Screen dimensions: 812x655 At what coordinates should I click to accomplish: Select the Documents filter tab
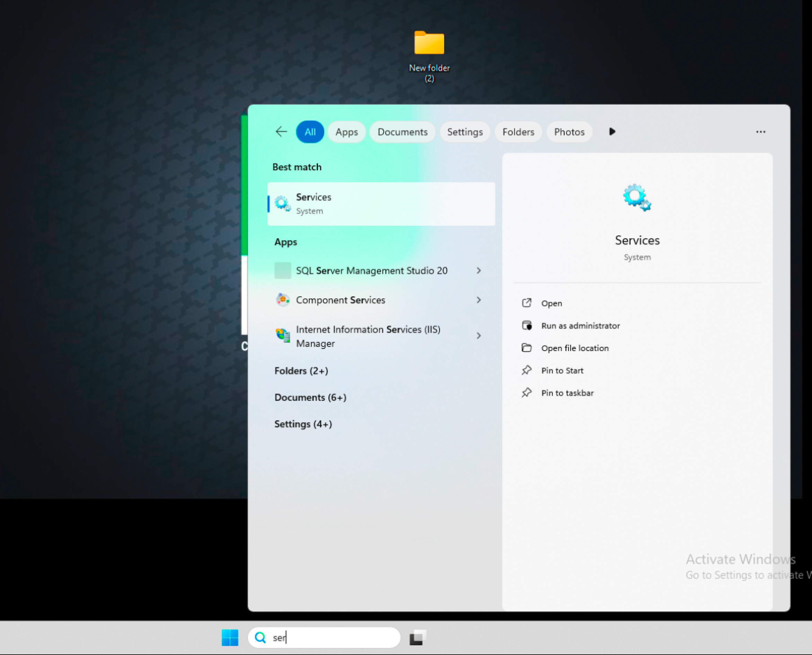(402, 132)
